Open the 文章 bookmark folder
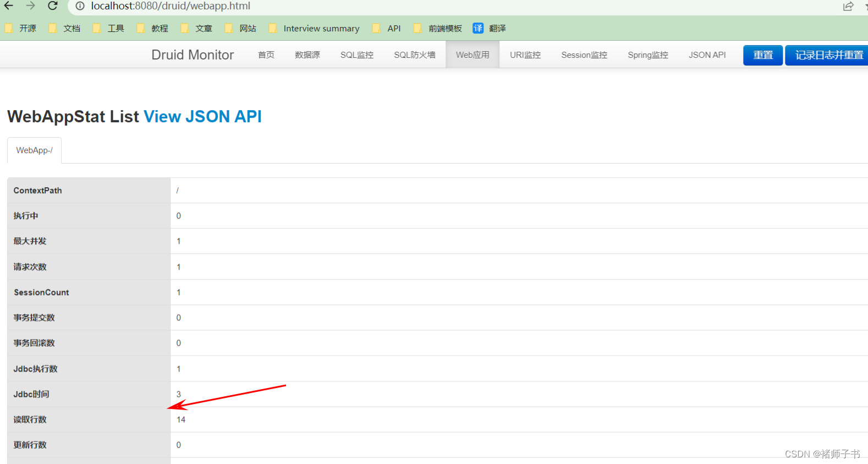 click(197, 28)
